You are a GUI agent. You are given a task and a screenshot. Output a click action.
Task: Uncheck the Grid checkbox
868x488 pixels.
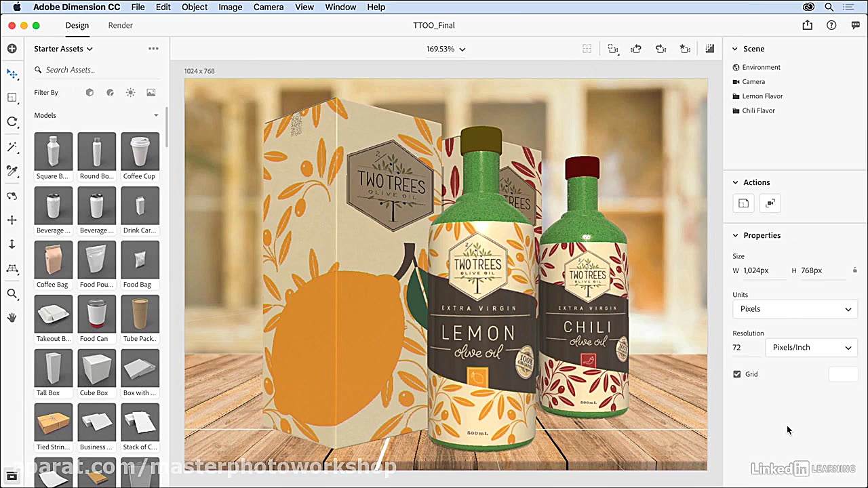[x=737, y=374]
